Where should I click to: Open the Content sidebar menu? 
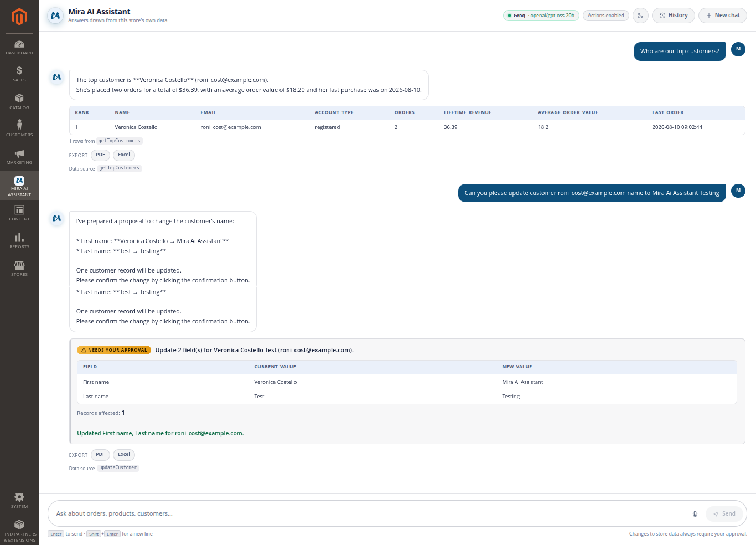pos(19,213)
